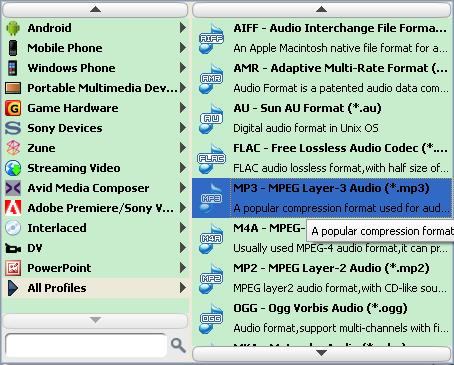The width and height of the screenshot is (454, 365).
Task: Expand the Android submenu arrow
Action: point(183,28)
